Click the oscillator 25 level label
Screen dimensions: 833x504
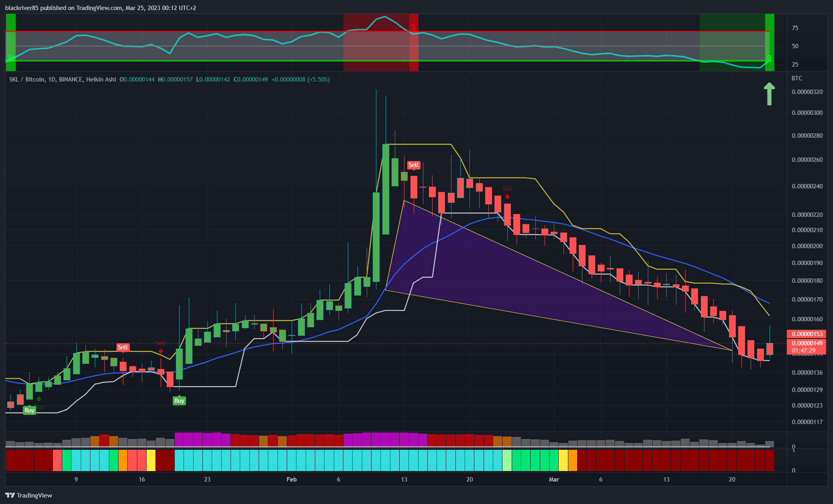795,65
